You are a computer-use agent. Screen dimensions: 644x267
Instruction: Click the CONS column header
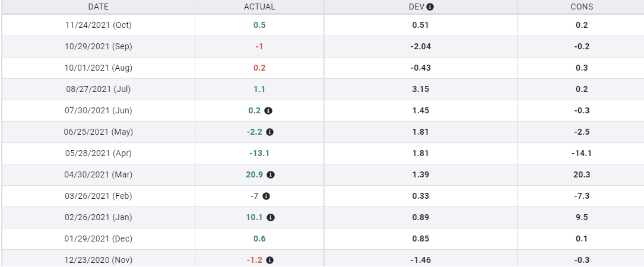[582, 7]
